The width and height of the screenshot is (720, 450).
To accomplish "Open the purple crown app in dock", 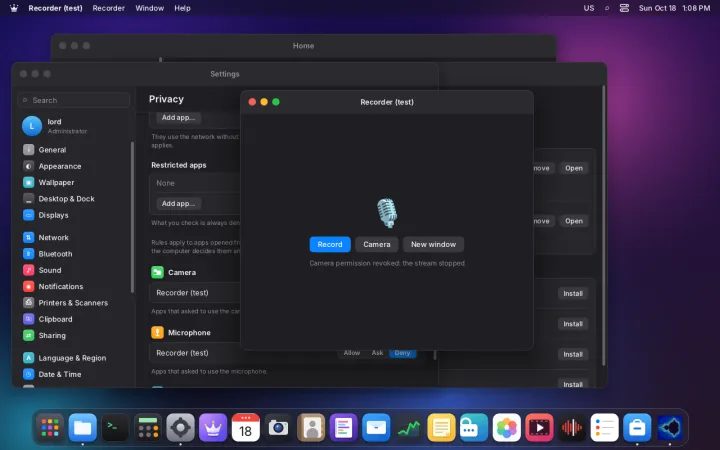I will [x=213, y=428].
